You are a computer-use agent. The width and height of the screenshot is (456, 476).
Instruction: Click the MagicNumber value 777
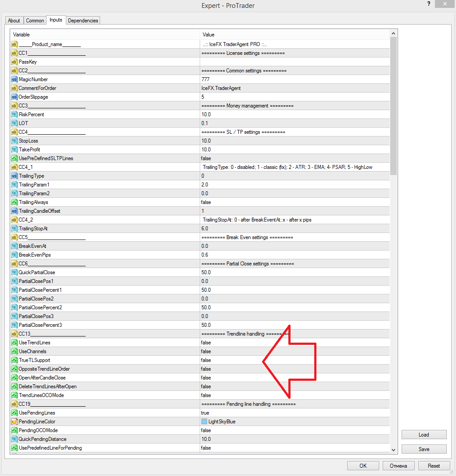pos(205,79)
